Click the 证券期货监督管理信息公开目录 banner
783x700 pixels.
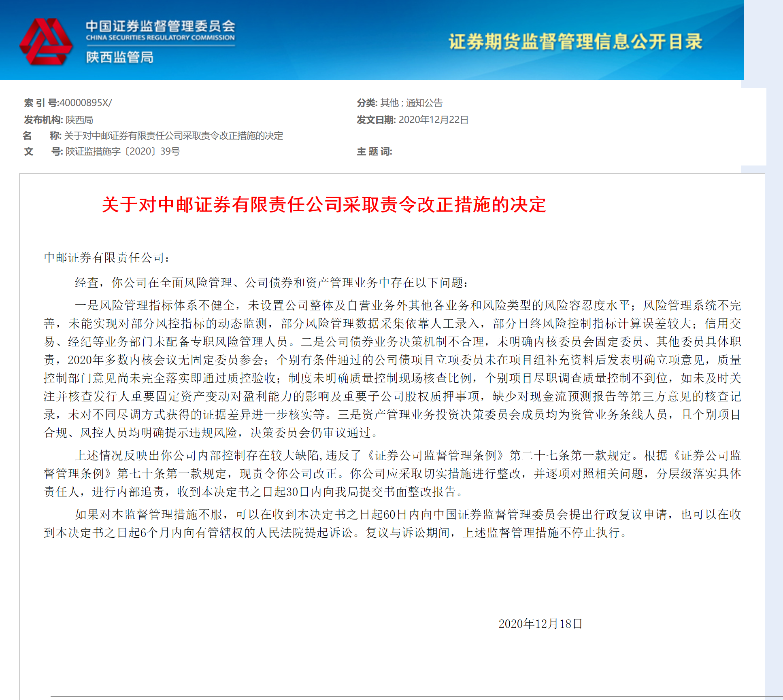(575, 42)
